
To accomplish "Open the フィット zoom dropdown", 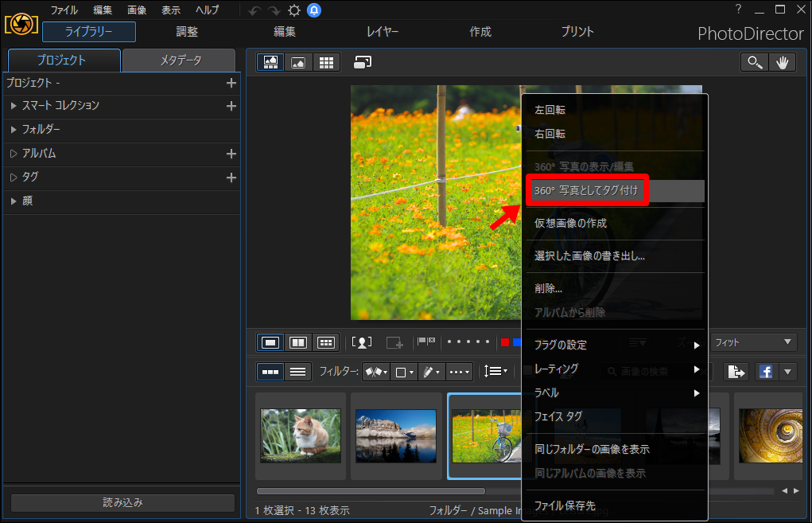I will (753, 342).
